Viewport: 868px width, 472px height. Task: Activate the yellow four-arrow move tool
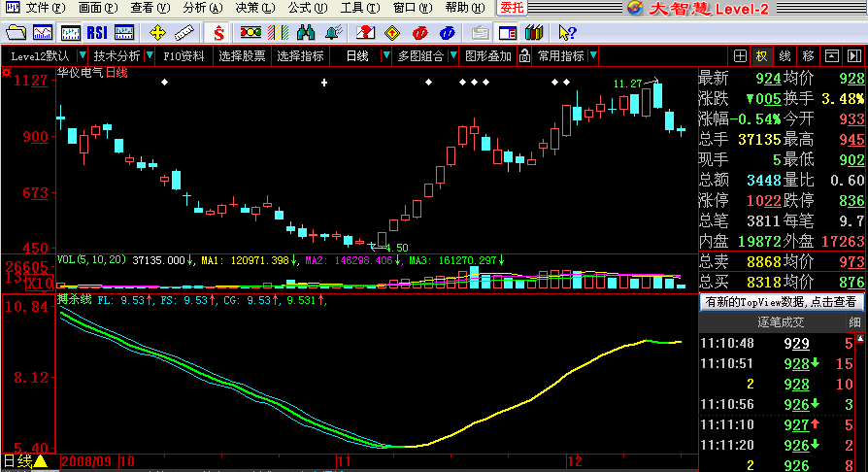157,33
